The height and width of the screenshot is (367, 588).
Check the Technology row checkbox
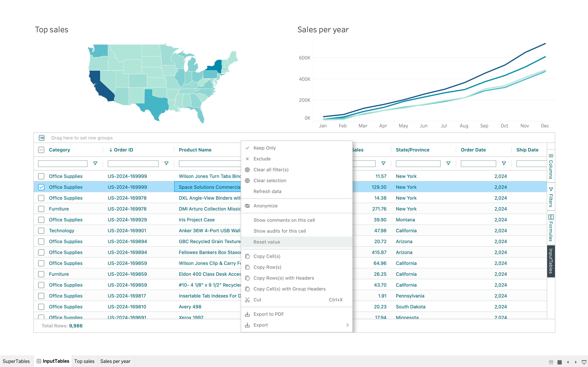[x=41, y=231]
